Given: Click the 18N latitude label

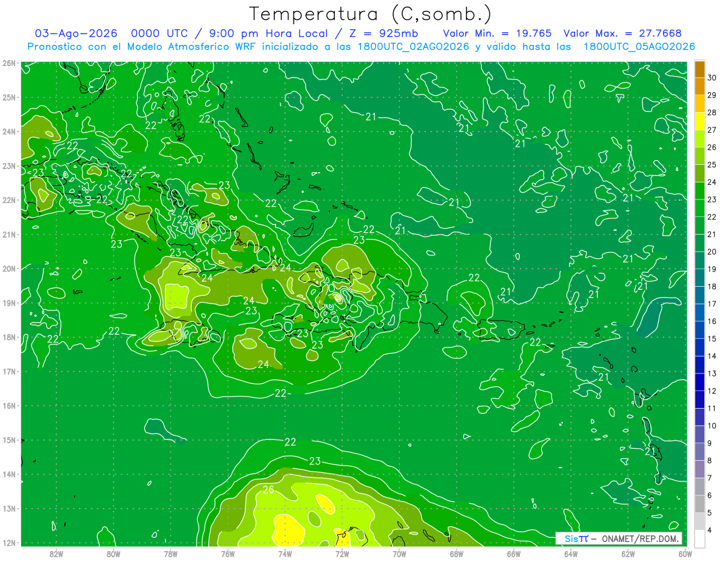Looking at the screenshot, I should (x=9, y=336).
